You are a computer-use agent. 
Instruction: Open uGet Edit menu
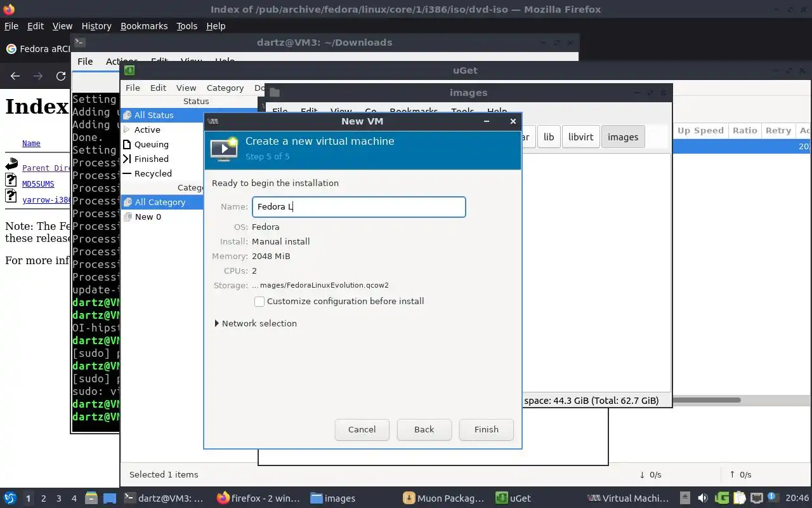click(x=158, y=88)
